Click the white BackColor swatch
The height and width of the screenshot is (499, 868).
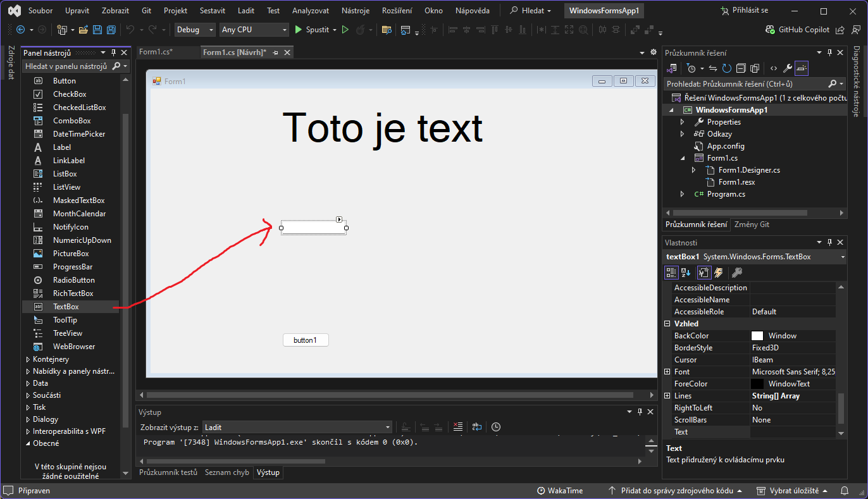757,336
